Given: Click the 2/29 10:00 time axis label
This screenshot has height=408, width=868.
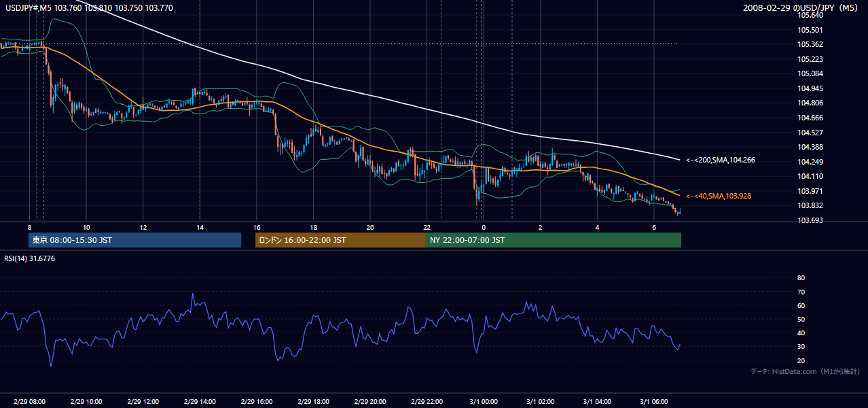Looking at the screenshot, I should [86, 402].
